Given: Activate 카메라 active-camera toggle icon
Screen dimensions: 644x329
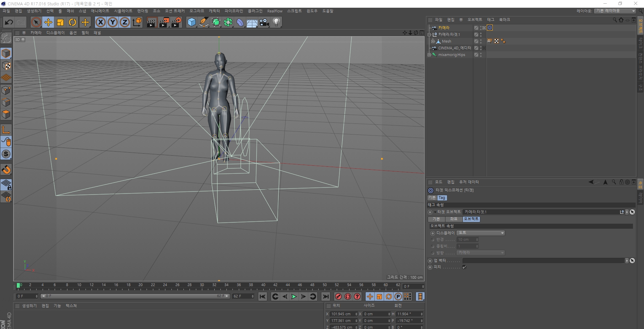Looking at the screenshot, I should pyautogui.click(x=484, y=28).
